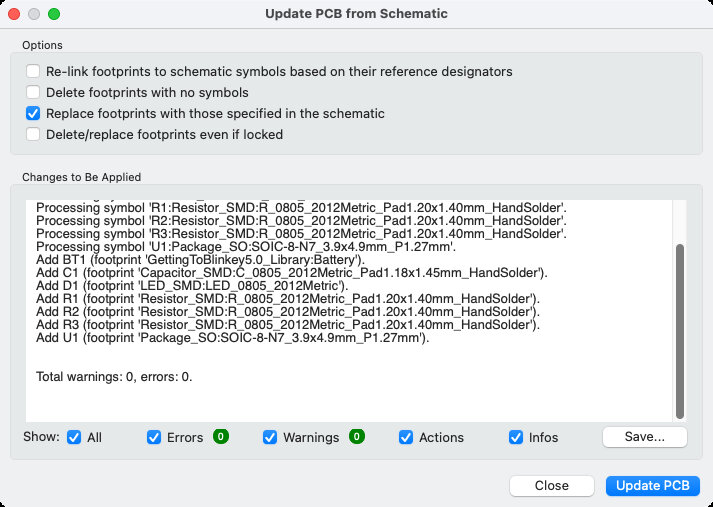Click the Update PCB button
Image resolution: width=713 pixels, height=507 pixels.
pos(652,486)
